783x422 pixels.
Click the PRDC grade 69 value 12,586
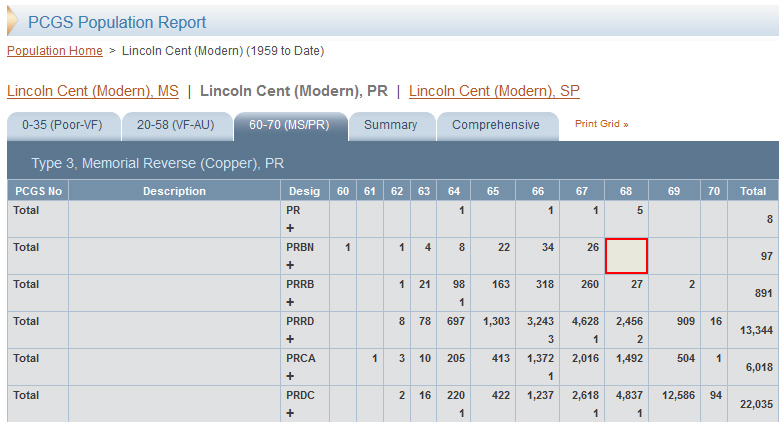(678, 395)
